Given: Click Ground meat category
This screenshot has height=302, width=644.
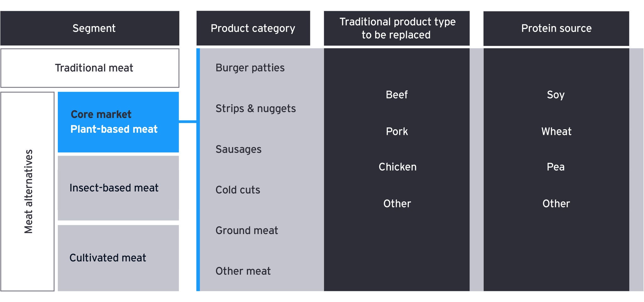Looking at the screenshot, I should click(x=247, y=231).
